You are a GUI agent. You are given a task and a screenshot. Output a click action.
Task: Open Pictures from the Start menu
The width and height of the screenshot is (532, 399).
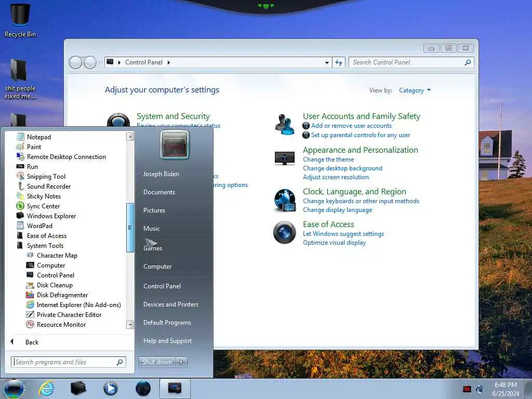(x=154, y=210)
